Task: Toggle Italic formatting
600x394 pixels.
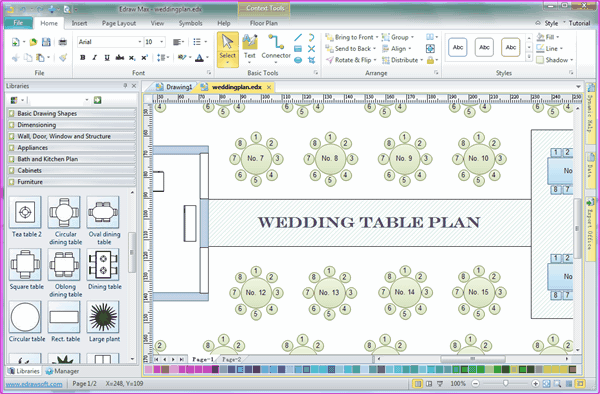Action: (95, 58)
